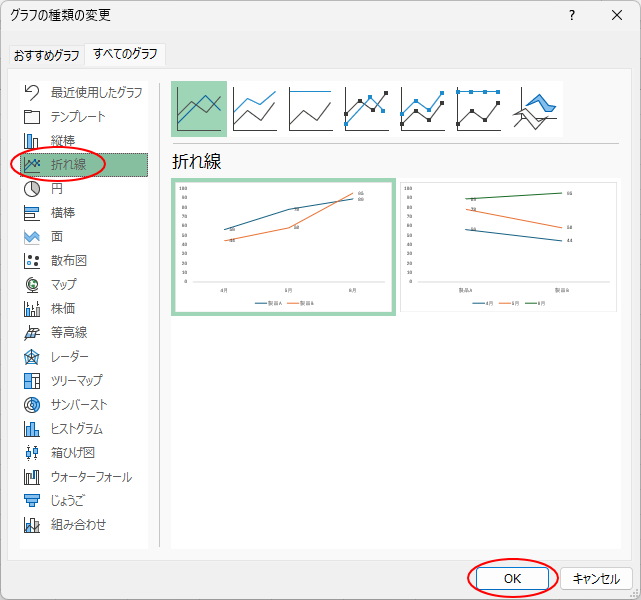Viewport: 641px width, 600px height.
Task: Click the サンバースト sunburst icon
Action: click(x=32, y=405)
